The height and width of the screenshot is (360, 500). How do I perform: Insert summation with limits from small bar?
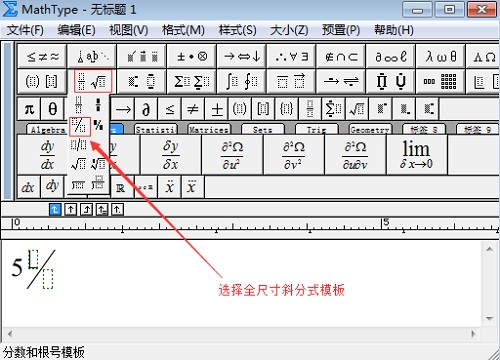333,109
